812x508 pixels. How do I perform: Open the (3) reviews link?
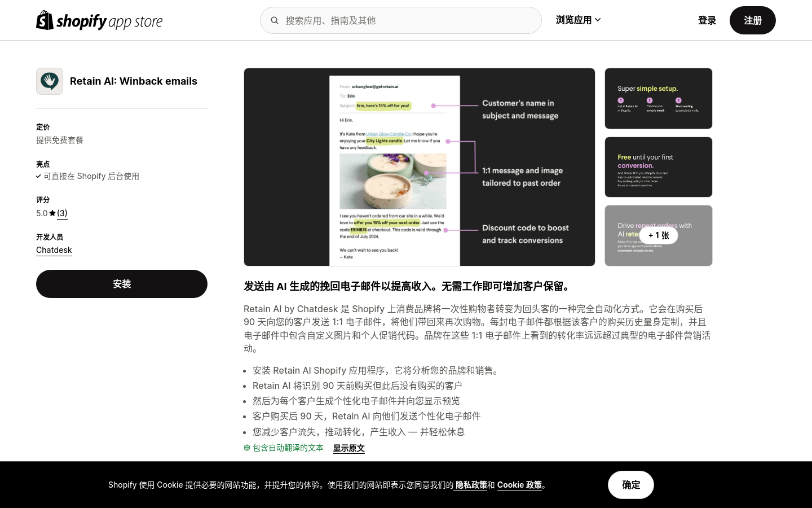[x=62, y=213]
